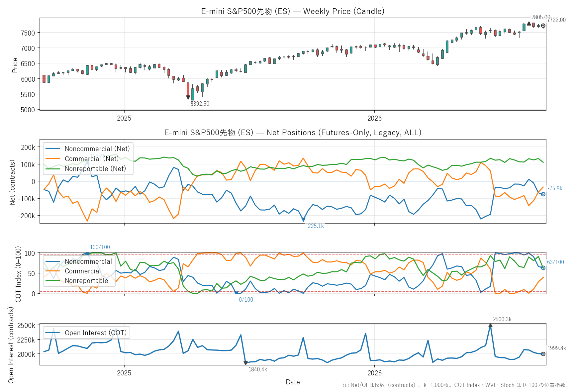Click the "-75.9k" latest net position label
Viewport: 574px width, 392px height.
point(555,188)
